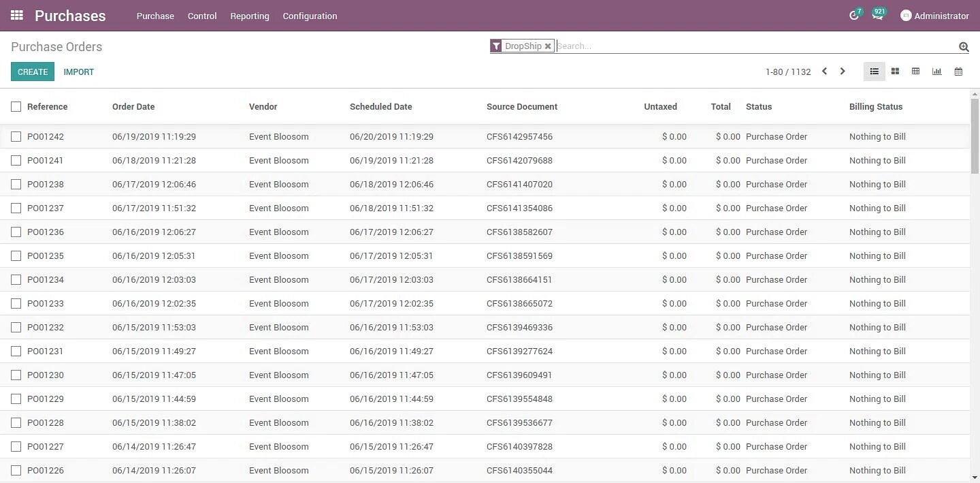Open the Purchase menu
The width and height of the screenshot is (980, 483).
coord(155,16)
